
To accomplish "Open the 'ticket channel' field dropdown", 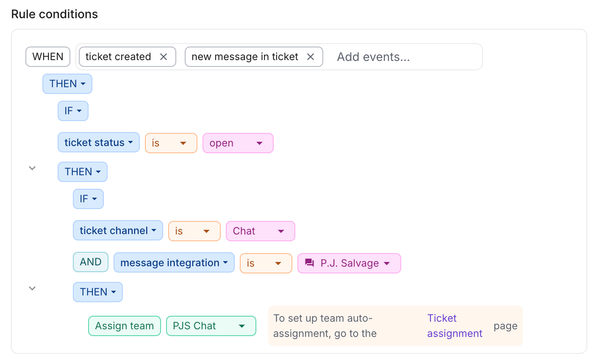I will [x=118, y=231].
